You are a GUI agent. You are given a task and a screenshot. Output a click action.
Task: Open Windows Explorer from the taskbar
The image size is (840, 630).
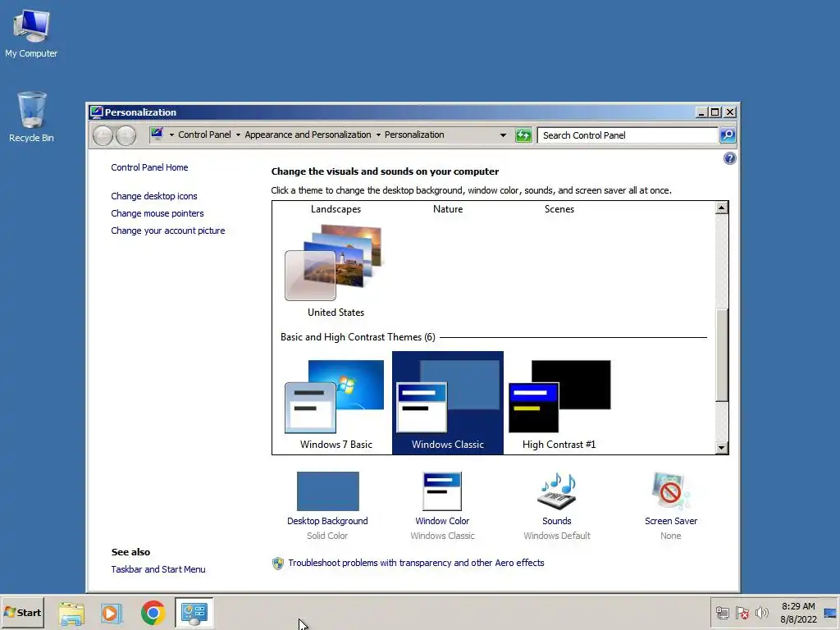[71, 613]
